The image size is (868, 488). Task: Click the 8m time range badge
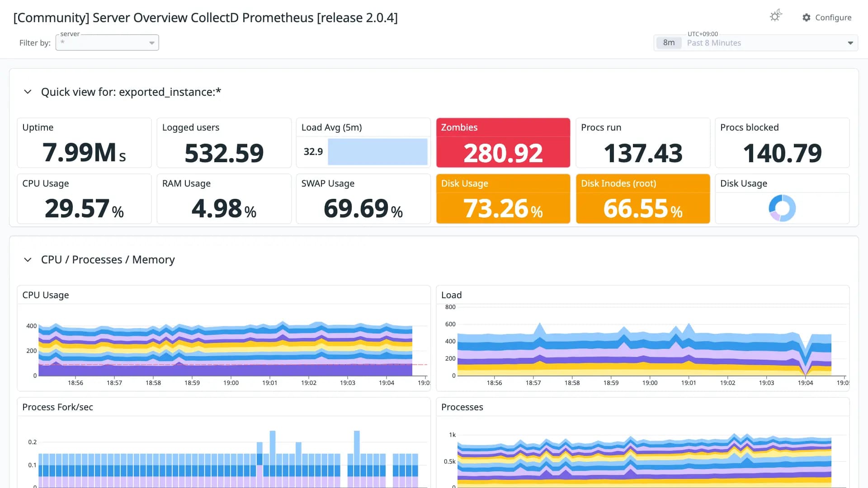click(669, 43)
